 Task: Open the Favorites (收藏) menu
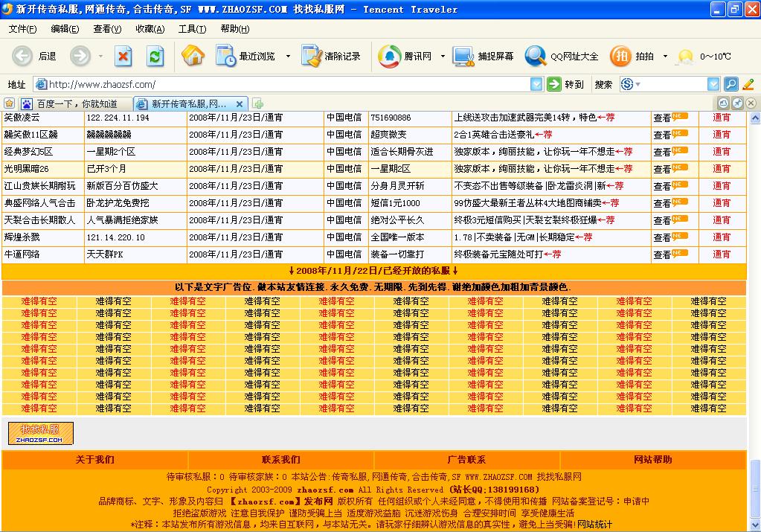tap(150, 28)
